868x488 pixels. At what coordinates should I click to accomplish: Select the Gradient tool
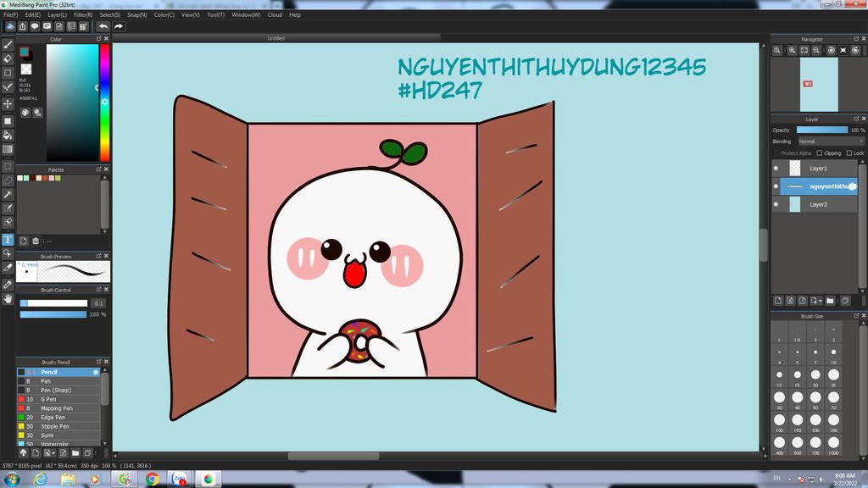(x=8, y=149)
